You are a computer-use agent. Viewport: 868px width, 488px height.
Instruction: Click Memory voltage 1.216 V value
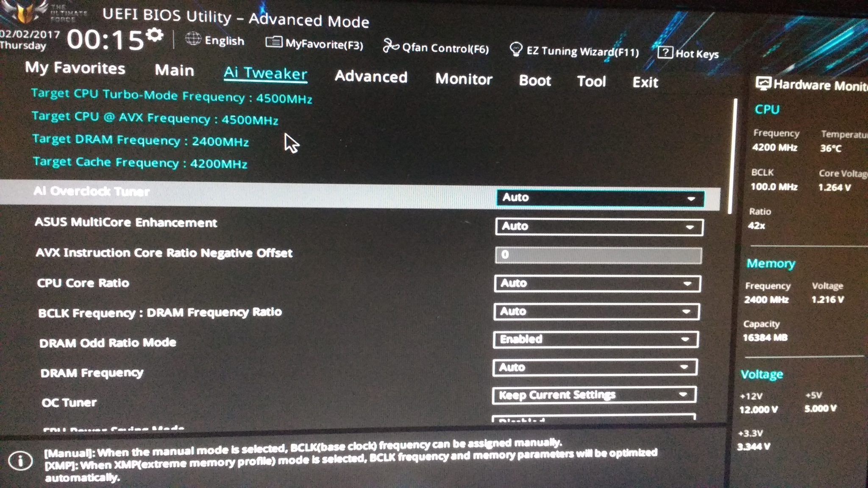coord(827,299)
